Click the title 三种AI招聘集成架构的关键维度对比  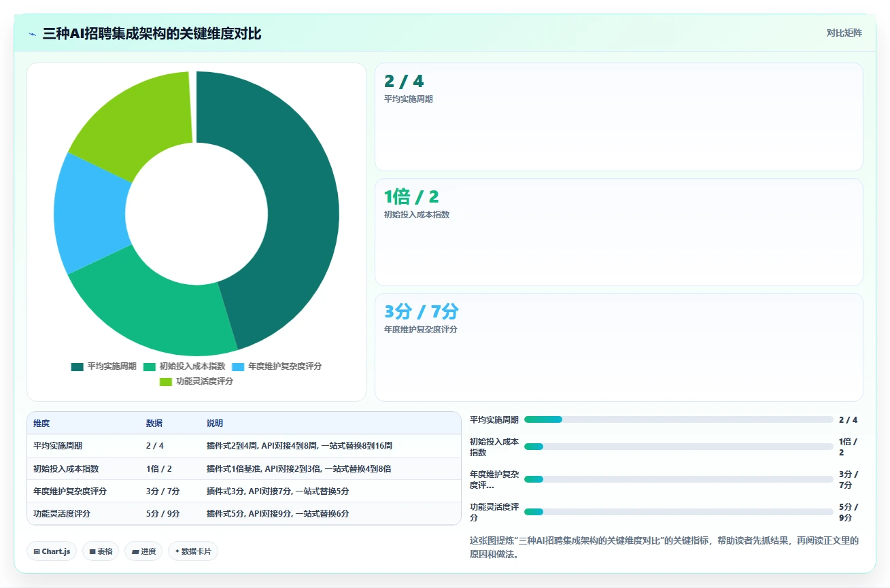pos(152,34)
